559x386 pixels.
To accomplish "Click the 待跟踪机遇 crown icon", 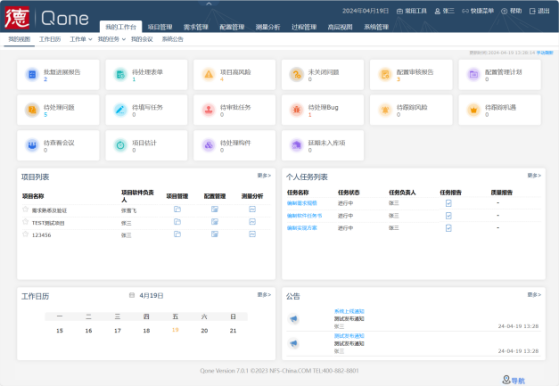I will [x=473, y=110].
